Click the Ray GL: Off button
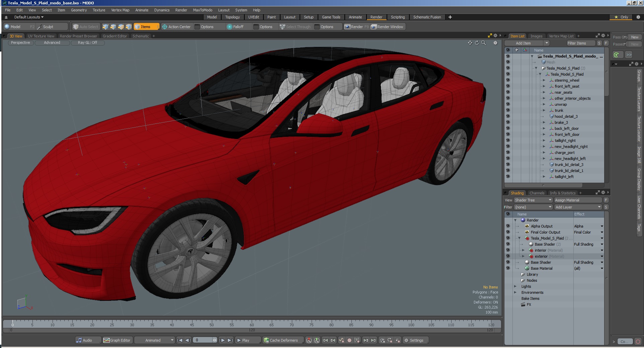Screen dimensions: 644x348 tap(87, 43)
